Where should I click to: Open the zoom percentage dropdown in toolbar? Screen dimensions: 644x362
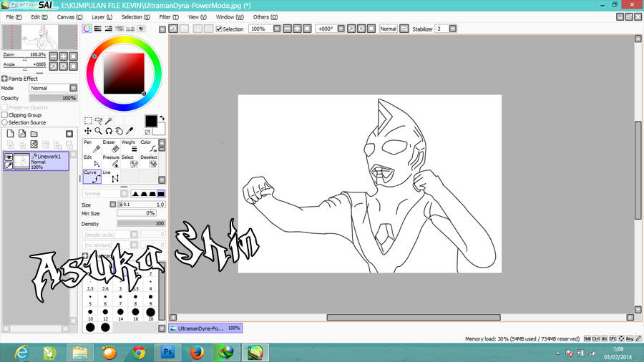click(277, 29)
